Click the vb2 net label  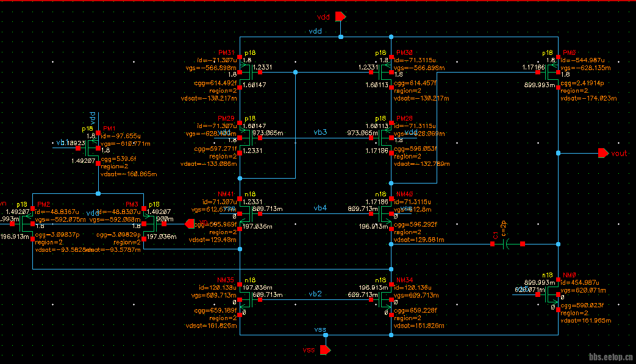click(315, 294)
